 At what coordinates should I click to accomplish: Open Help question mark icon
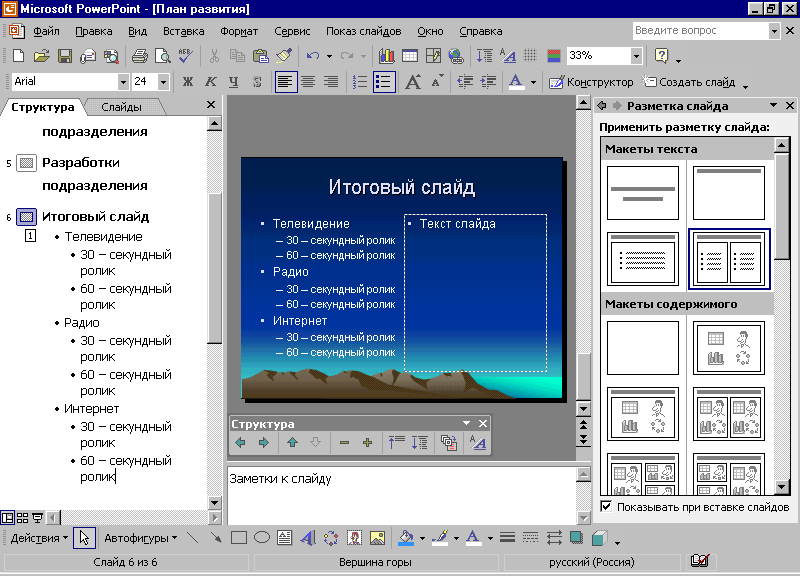(661, 56)
